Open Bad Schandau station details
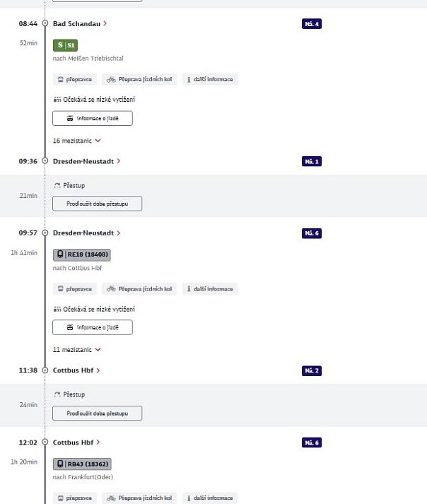The height and width of the screenshot is (504, 427). click(x=80, y=23)
